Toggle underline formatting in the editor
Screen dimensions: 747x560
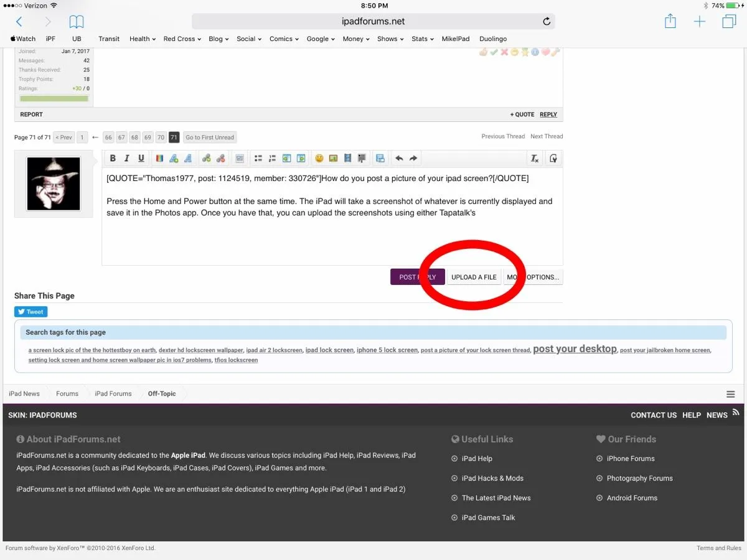141,159
